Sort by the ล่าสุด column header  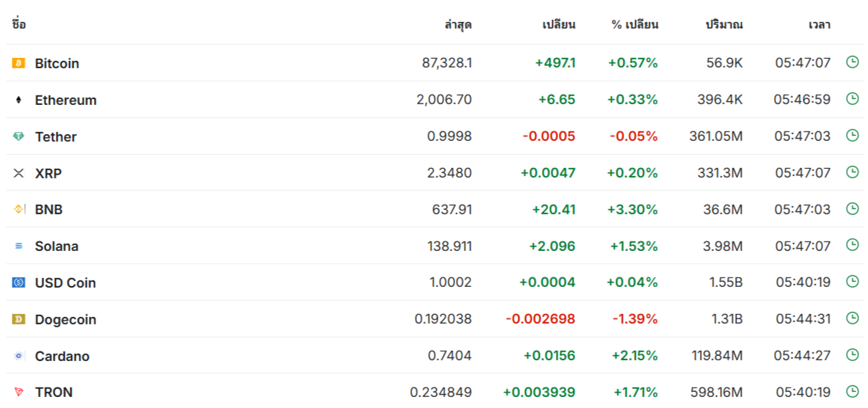point(458,24)
